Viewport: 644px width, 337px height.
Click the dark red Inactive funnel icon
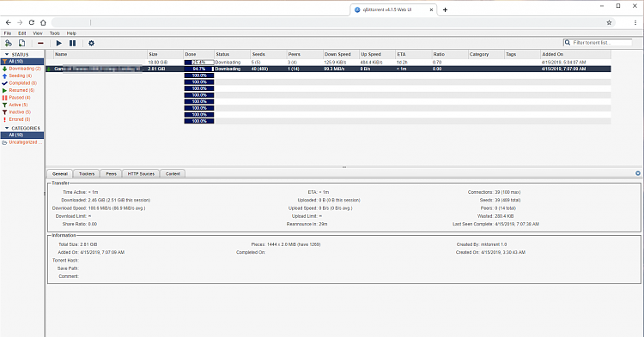pos(5,112)
